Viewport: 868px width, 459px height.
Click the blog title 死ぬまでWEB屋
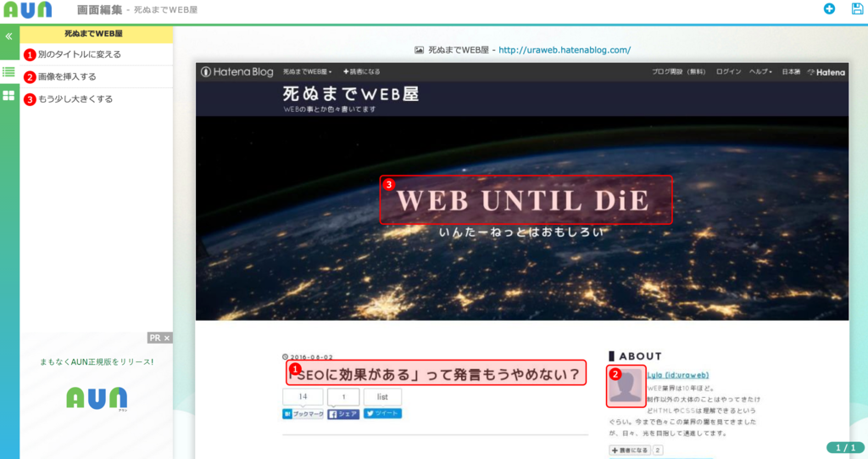tap(351, 94)
